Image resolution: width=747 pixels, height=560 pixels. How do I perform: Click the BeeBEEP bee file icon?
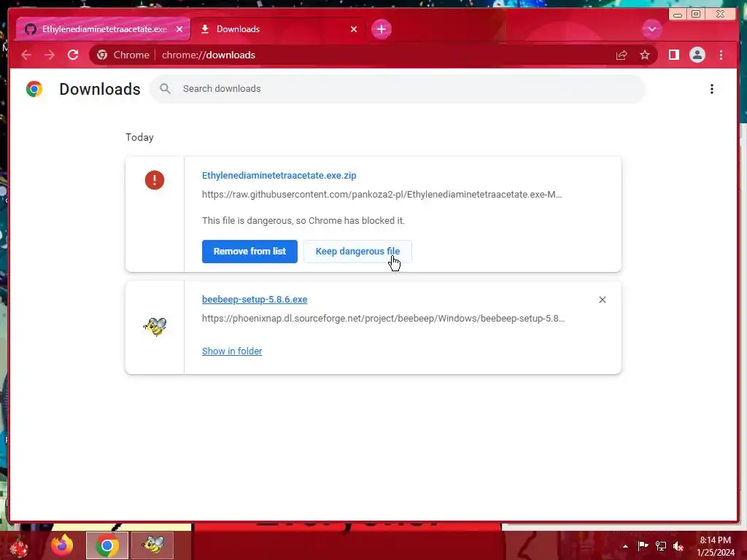pos(155,327)
